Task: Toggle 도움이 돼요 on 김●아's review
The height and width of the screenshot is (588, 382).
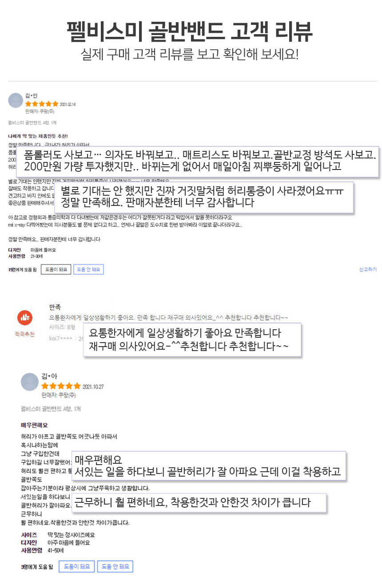Action: (76, 566)
